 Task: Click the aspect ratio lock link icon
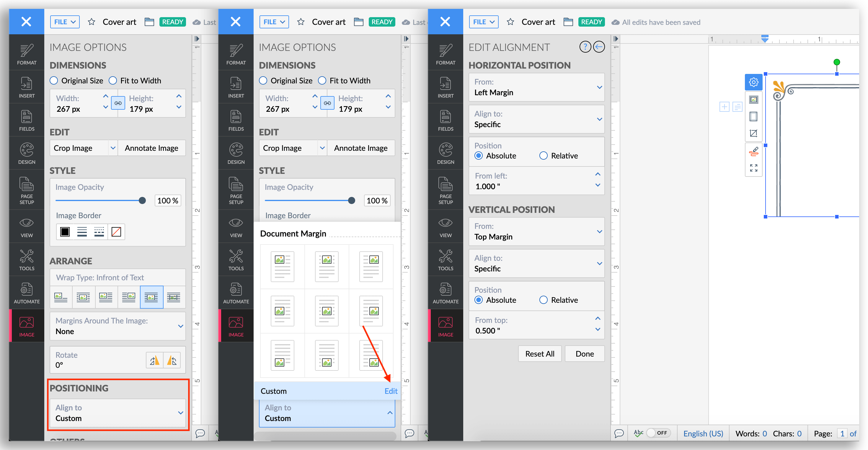click(118, 103)
